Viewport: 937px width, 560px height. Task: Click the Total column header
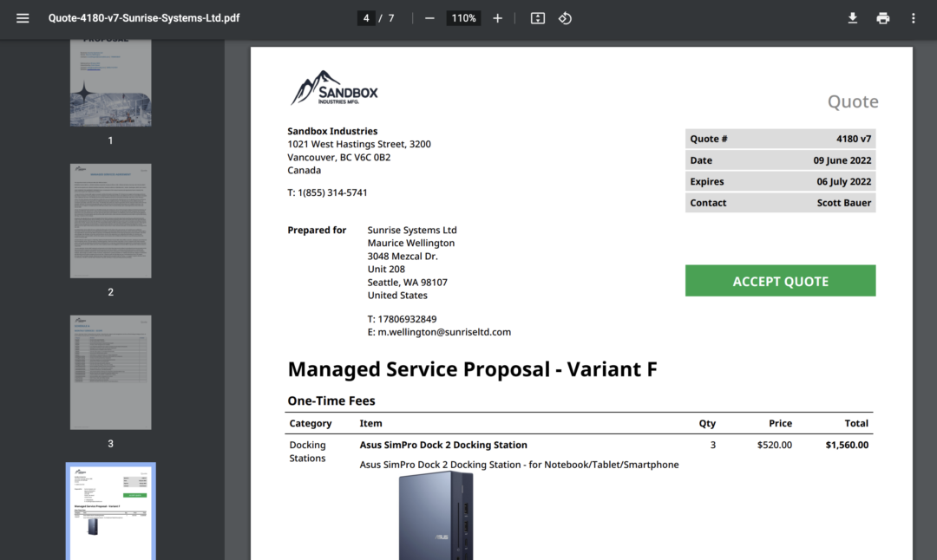856,423
